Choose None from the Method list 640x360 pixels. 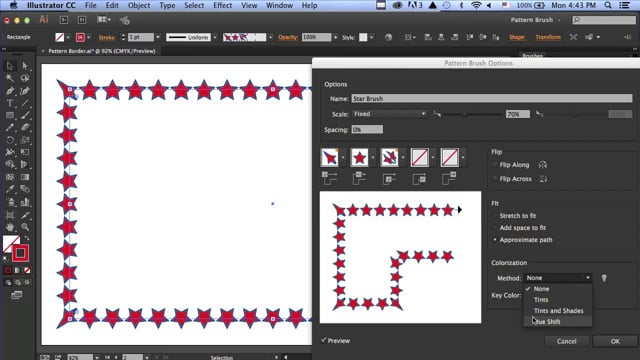coord(541,289)
